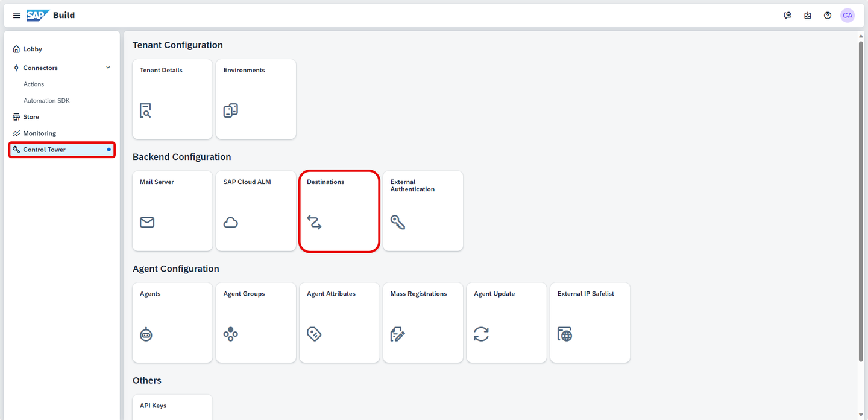Screen dimensions: 868x420
Task: Click the Lobby home icon
Action: pyautogui.click(x=16, y=49)
